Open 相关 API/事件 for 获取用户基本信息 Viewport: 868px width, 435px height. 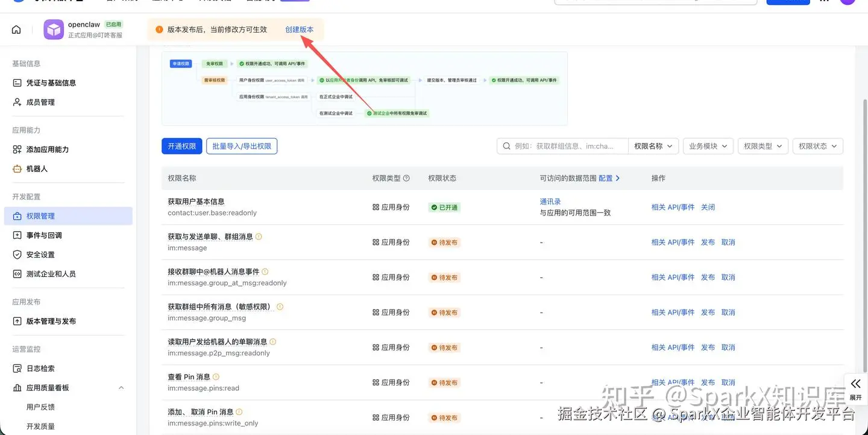673,208
